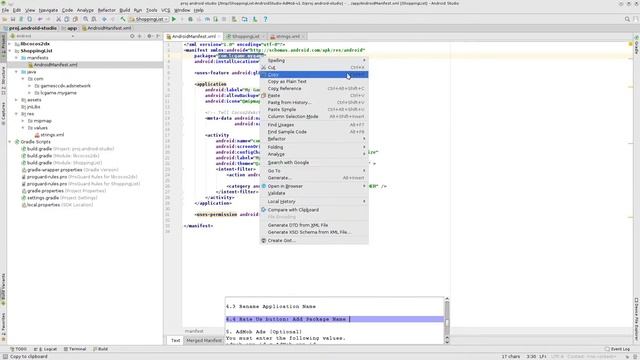The height and width of the screenshot is (360, 640).
Task: Switch to the Merged Manifest tab
Action: click(x=204, y=340)
